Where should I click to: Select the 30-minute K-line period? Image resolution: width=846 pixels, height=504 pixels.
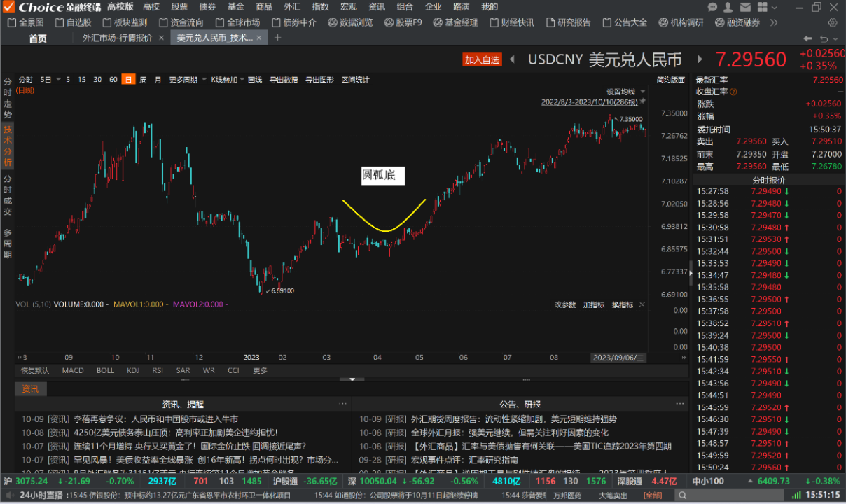click(x=97, y=79)
